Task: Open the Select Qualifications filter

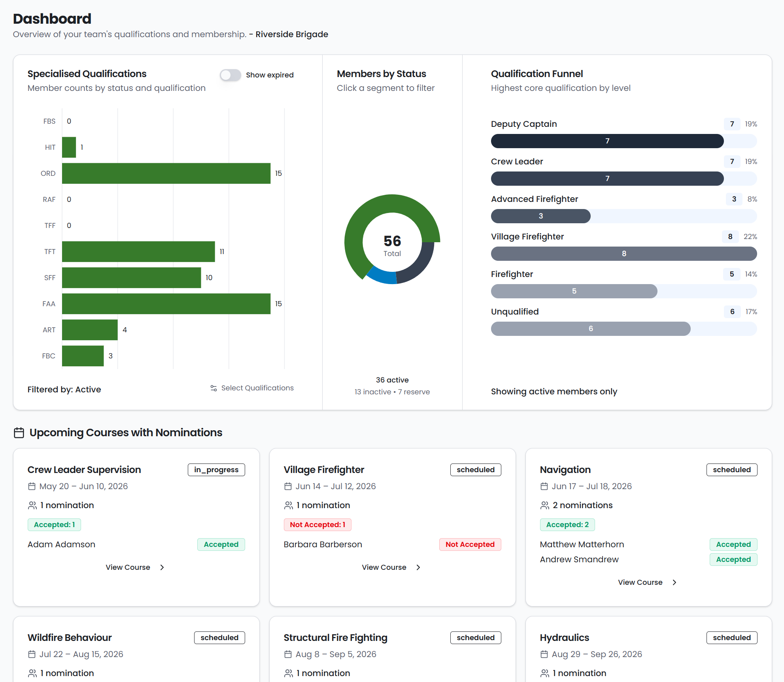Action: pyautogui.click(x=252, y=388)
